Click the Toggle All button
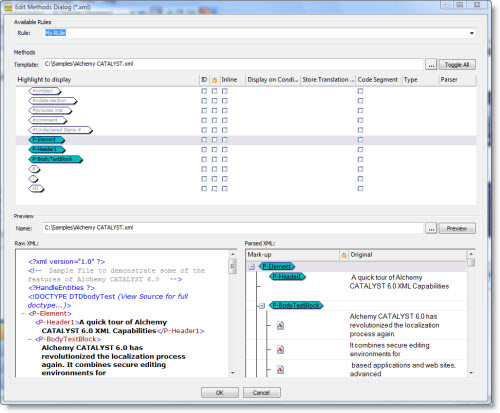The width and height of the screenshot is (500, 413). (457, 65)
